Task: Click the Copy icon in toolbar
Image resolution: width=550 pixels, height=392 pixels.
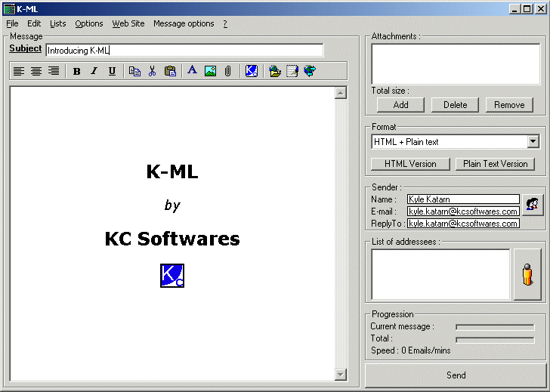Action: point(134,71)
